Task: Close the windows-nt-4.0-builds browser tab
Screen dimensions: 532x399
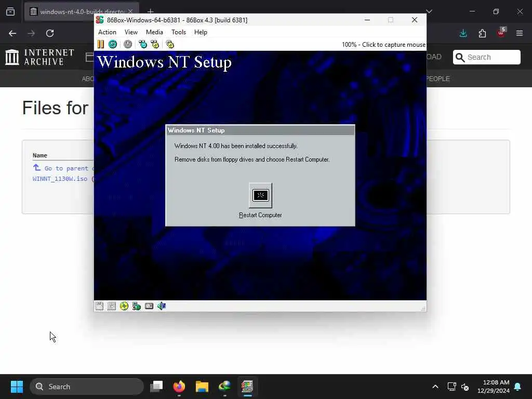Action: [130, 11]
